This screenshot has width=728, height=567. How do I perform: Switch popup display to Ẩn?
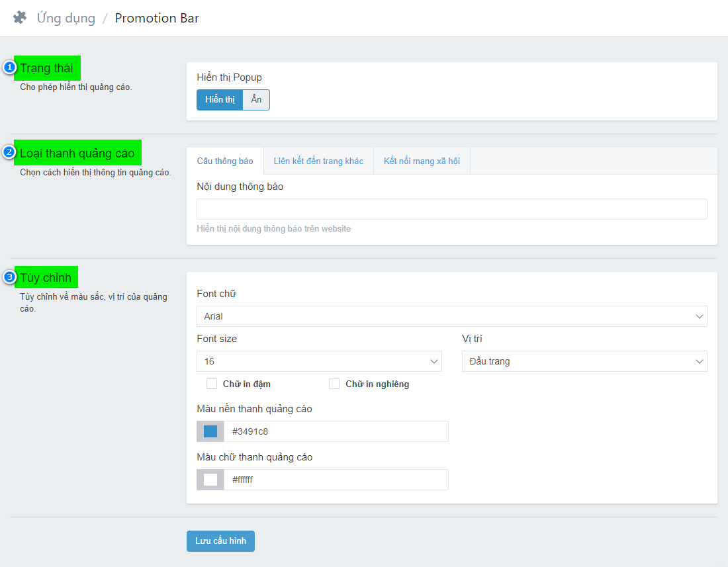256,100
